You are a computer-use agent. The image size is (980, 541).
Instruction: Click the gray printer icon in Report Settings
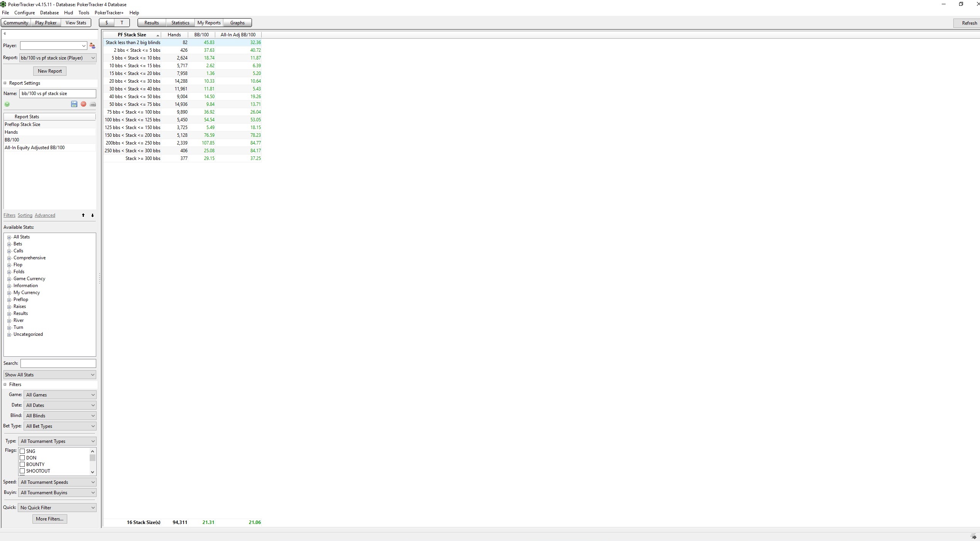coord(93,104)
